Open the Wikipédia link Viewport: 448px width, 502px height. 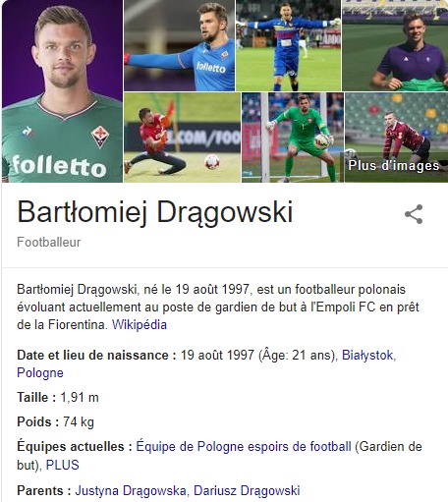click(140, 325)
